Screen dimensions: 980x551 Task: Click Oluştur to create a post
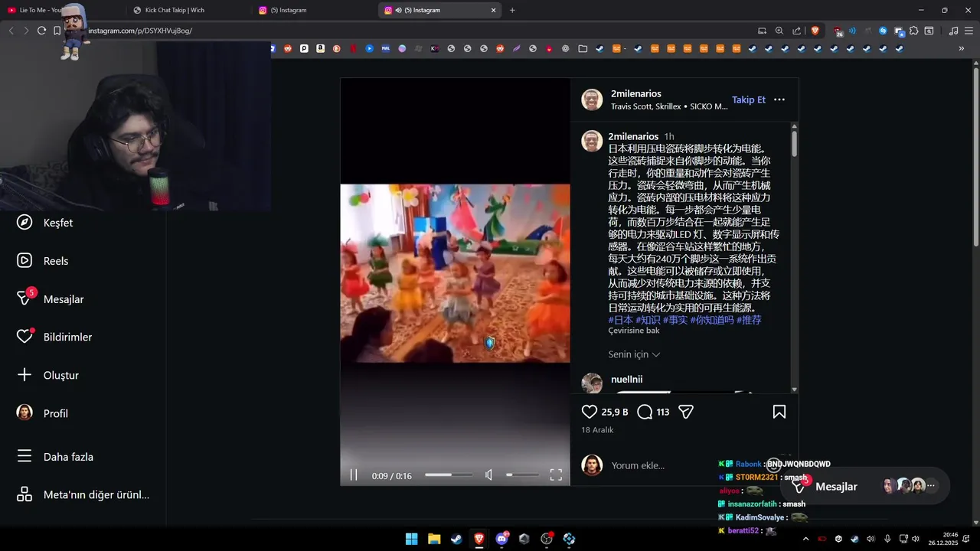click(x=47, y=375)
